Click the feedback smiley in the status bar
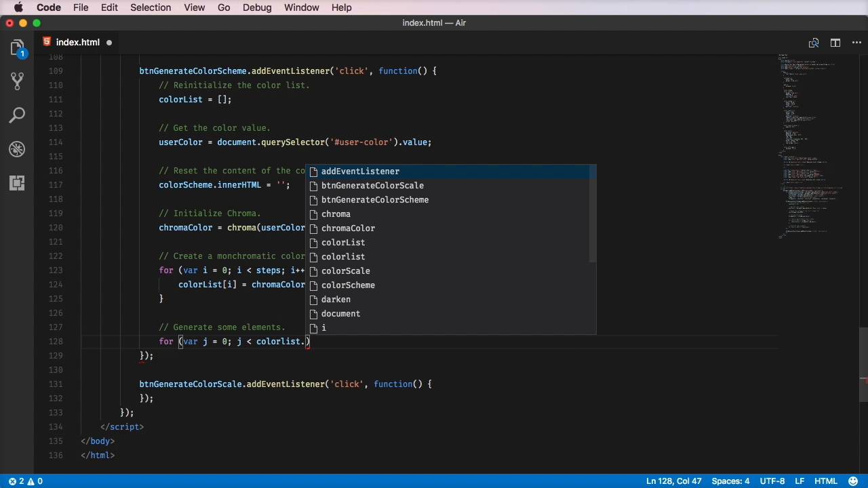The width and height of the screenshot is (868, 488). point(854,481)
